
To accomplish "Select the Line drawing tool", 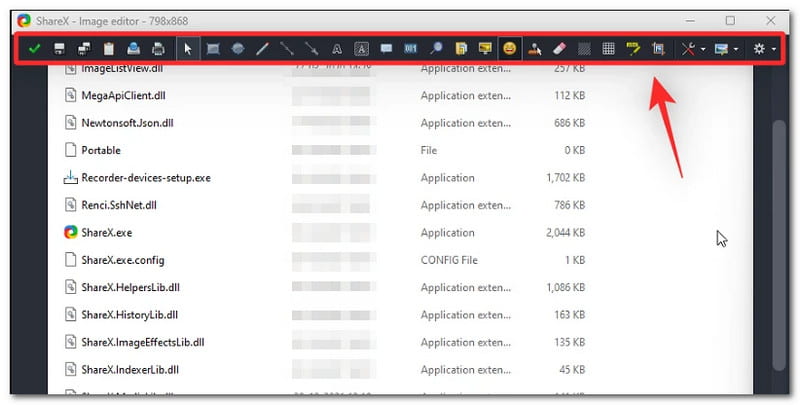I will pyautogui.click(x=287, y=49).
